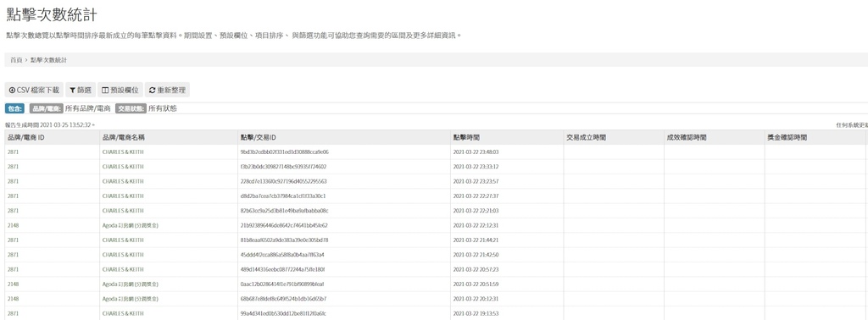Open the first 2871 brand ID link
The image size is (868, 320).
click(x=14, y=152)
